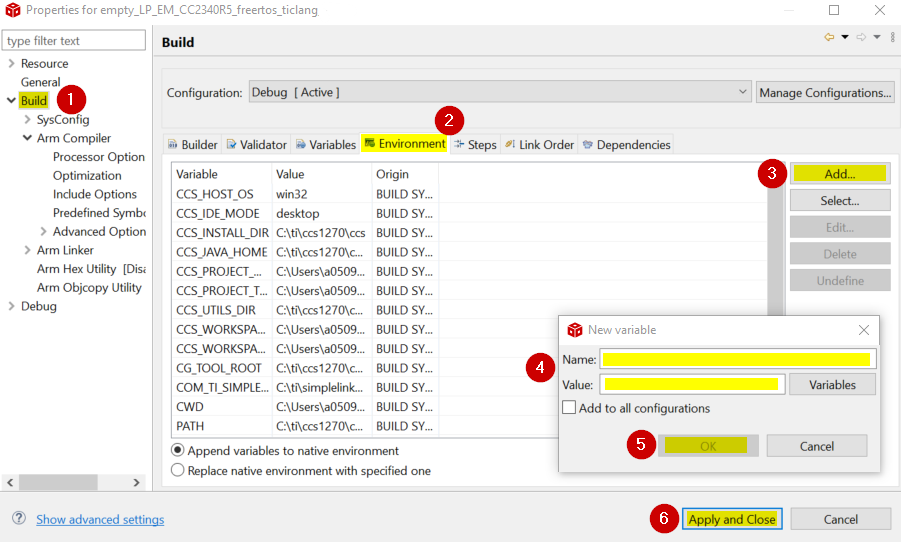Switch to the Environment tab
The height and width of the screenshot is (542, 901).
(x=405, y=144)
